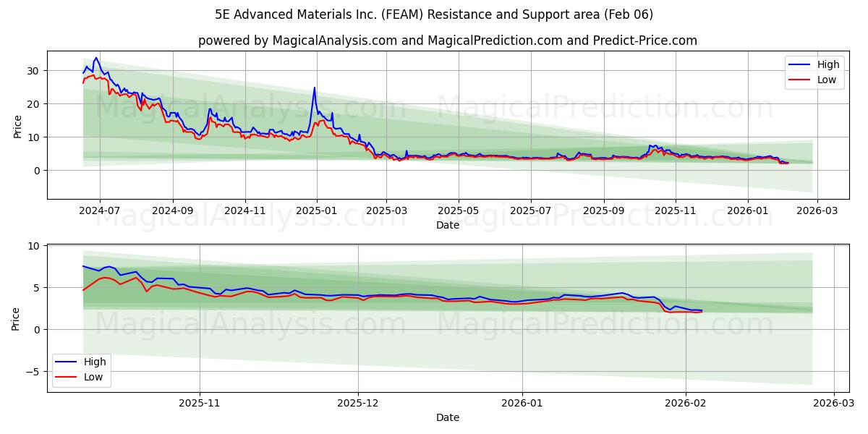Click the upper chart '2026-03' tick label
The width and height of the screenshot is (868, 434).
(817, 210)
